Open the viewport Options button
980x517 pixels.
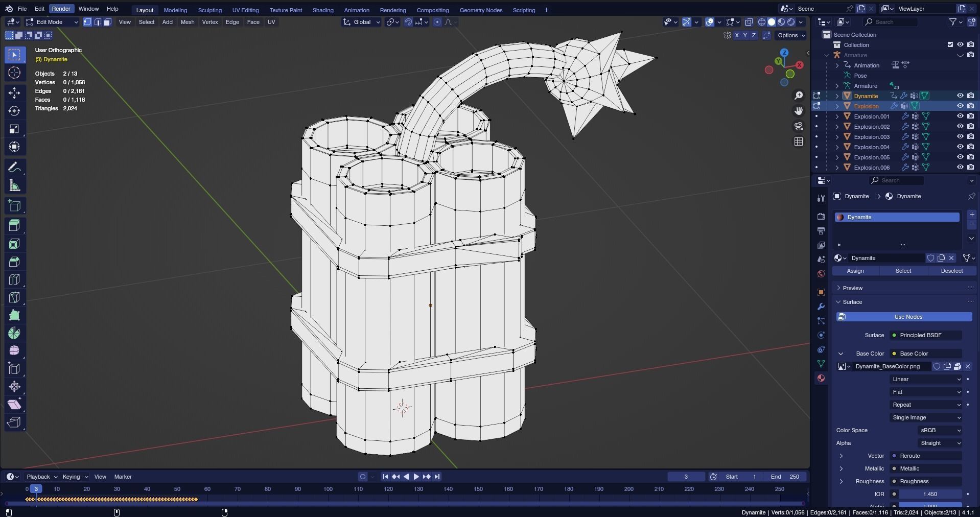tap(791, 35)
